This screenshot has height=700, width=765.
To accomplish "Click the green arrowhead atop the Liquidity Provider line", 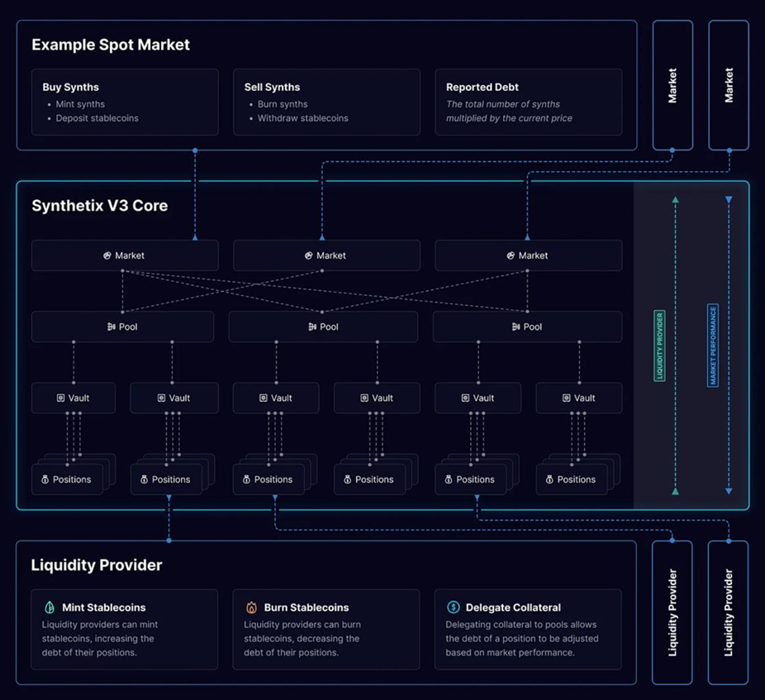I will pos(675,200).
